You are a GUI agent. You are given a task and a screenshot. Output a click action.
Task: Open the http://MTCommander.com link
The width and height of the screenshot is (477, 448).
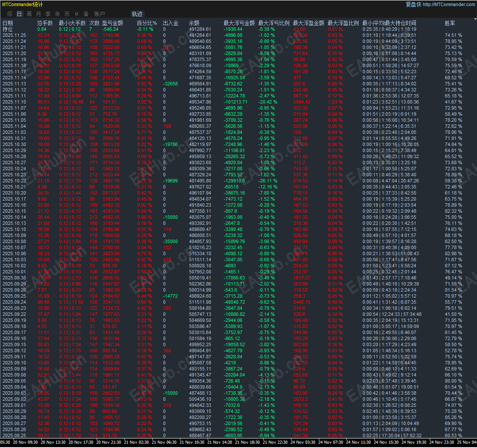pyautogui.click(x=448, y=4)
